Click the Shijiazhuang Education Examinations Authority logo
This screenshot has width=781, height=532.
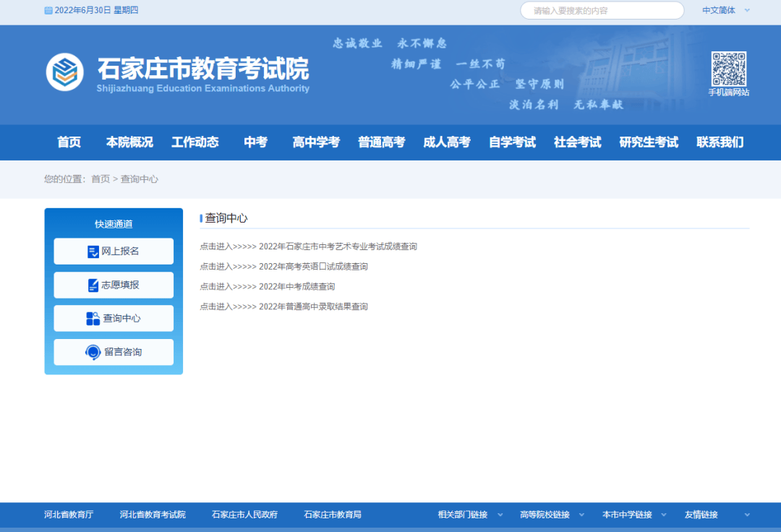tap(65, 72)
